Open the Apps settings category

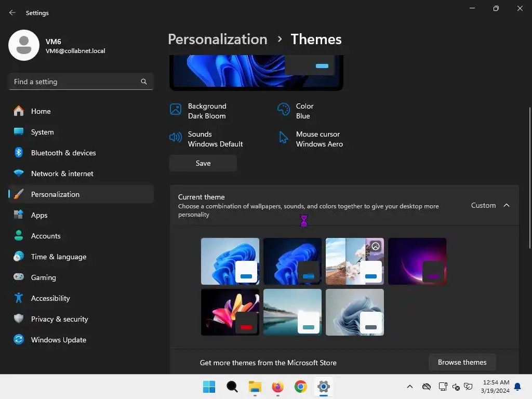(x=81, y=215)
